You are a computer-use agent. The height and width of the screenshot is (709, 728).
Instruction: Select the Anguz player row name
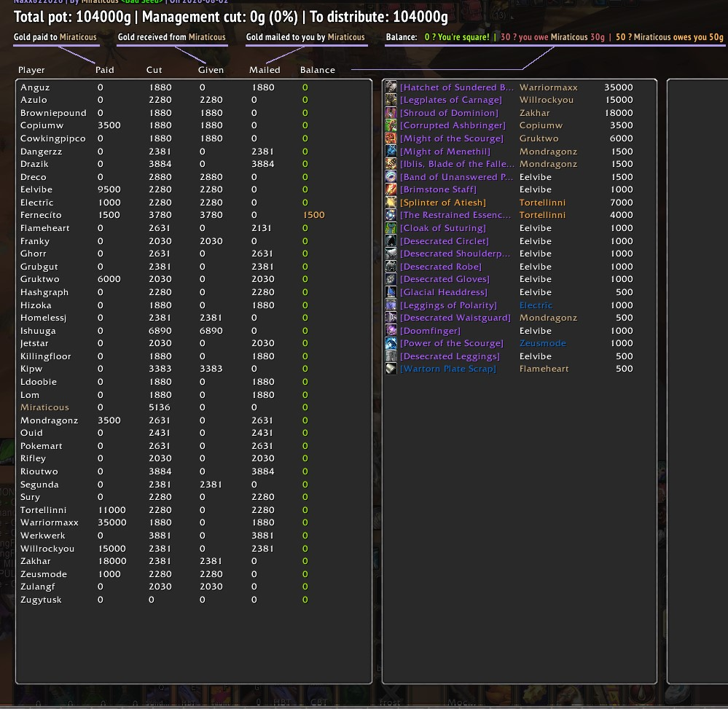[x=35, y=87]
